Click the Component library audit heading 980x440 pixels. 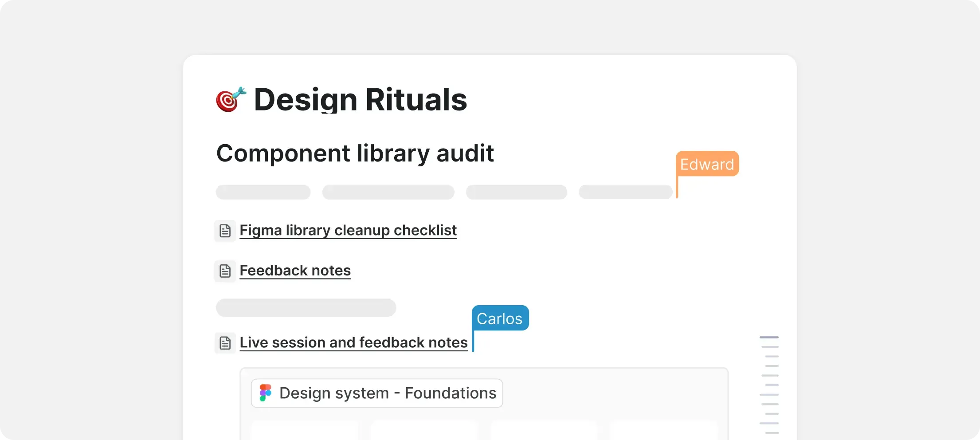click(x=355, y=153)
